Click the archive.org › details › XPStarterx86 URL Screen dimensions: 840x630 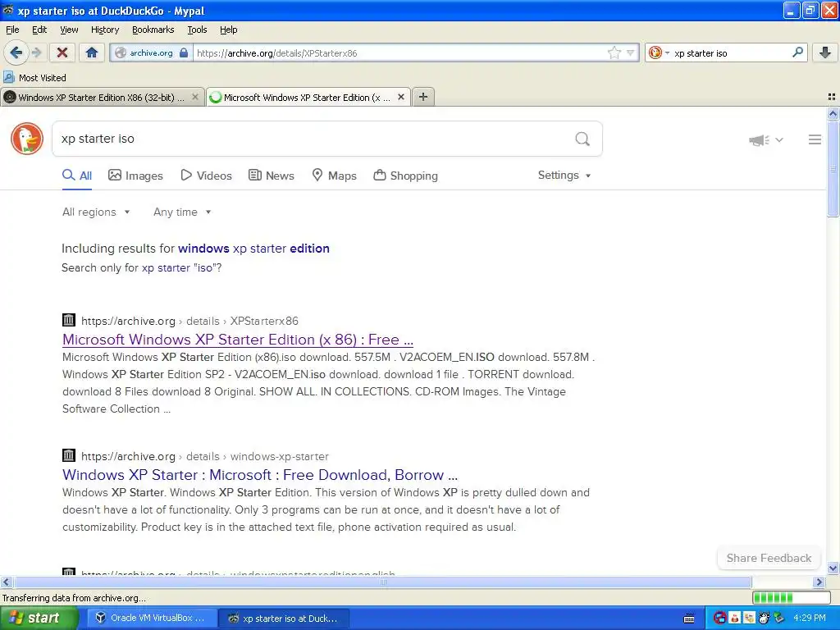(x=189, y=321)
